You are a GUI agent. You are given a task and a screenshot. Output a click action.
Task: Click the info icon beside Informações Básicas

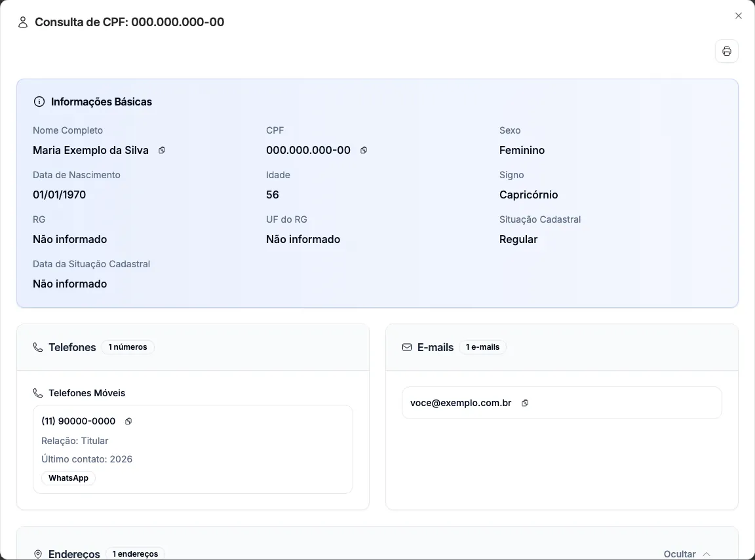click(x=39, y=102)
